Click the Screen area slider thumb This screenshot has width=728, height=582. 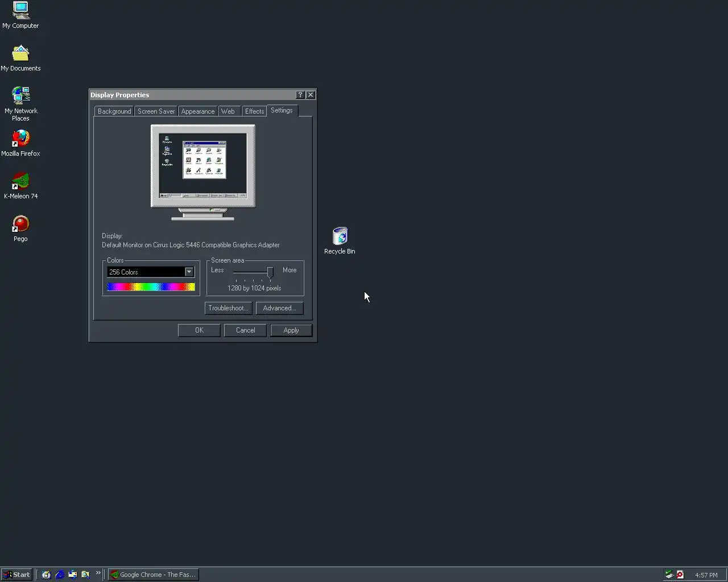click(270, 273)
